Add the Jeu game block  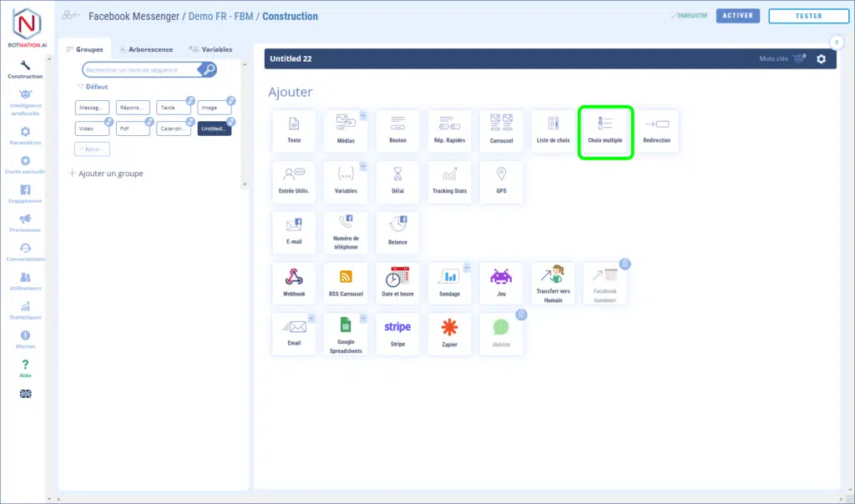tap(501, 284)
